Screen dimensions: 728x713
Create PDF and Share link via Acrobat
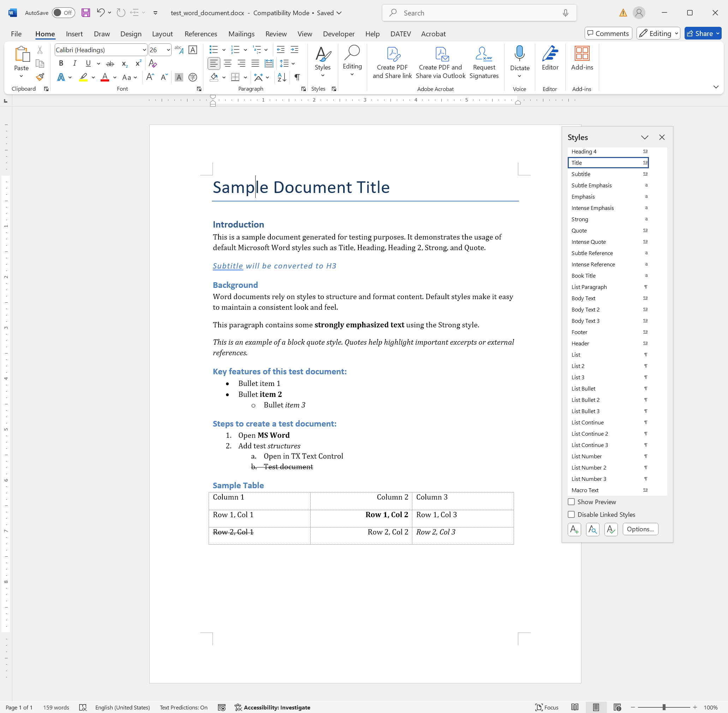[x=392, y=62]
